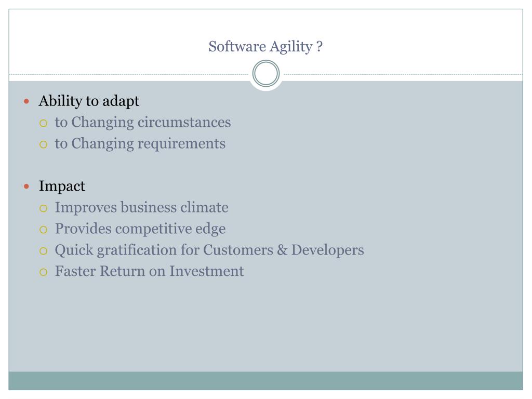This screenshot has height=399, width=532.
Task: Click the circle ornament below the title
Action: (266, 74)
